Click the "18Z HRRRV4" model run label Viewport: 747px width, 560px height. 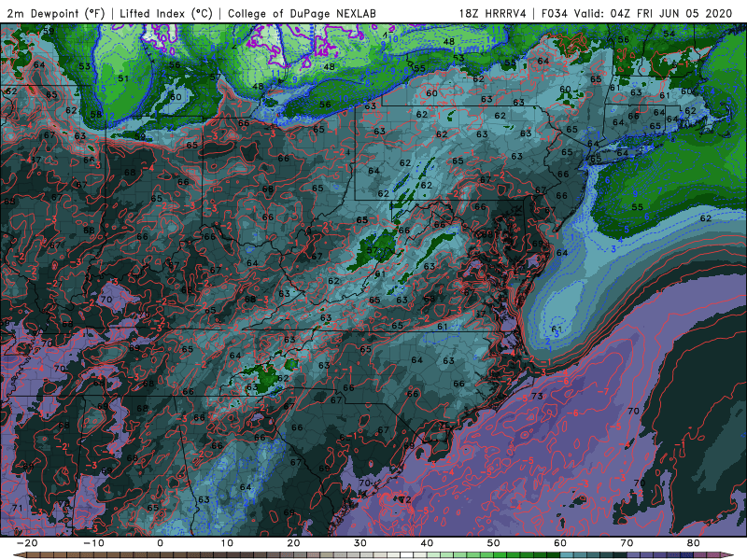(493, 13)
